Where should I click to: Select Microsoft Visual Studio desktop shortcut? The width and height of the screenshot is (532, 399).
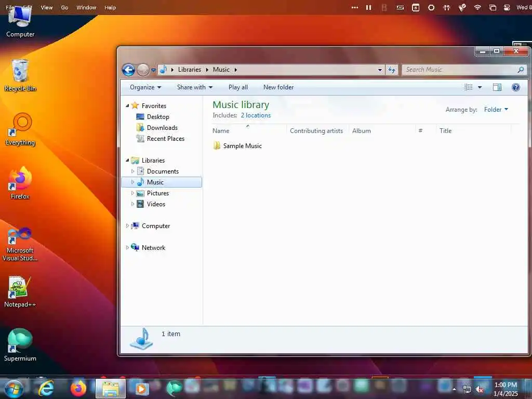pos(20,244)
